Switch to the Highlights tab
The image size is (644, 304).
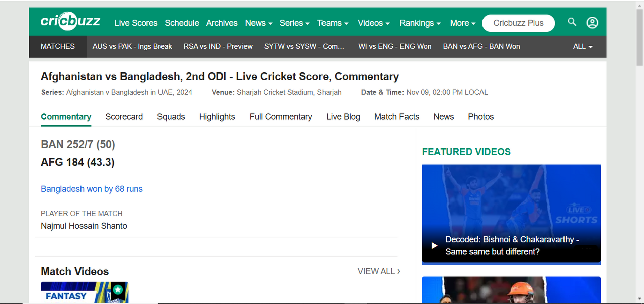tap(217, 117)
